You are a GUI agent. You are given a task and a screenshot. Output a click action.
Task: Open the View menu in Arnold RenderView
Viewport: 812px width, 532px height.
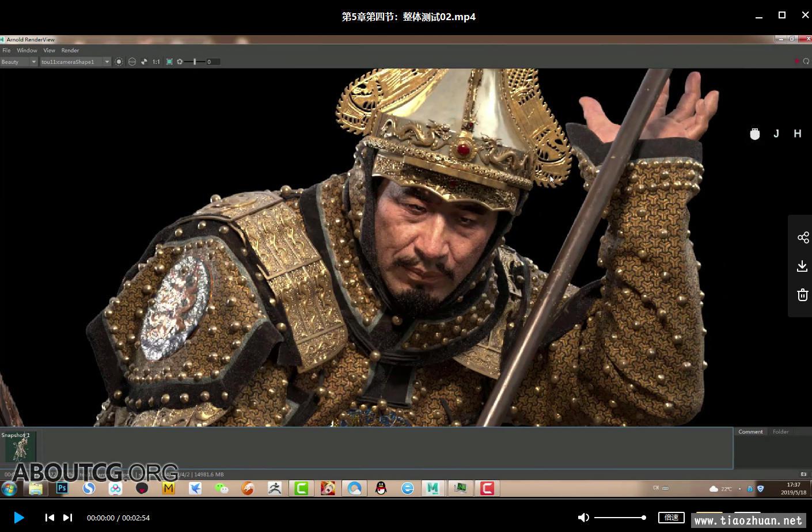click(x=49, y=50)
